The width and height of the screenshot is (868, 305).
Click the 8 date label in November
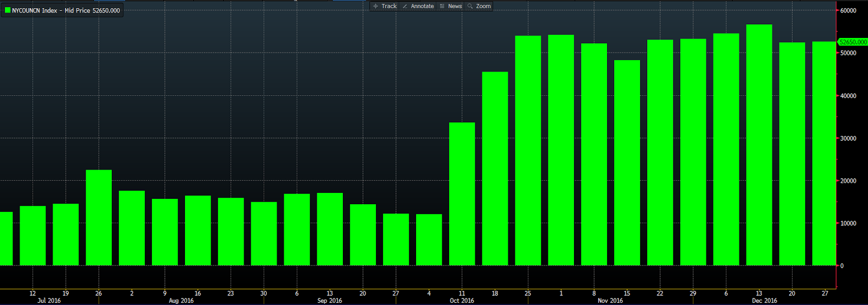594,293
